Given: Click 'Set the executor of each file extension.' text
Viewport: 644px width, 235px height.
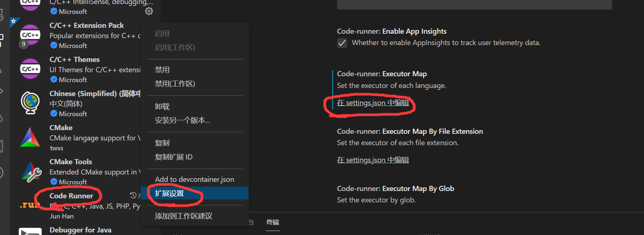Looking at the screenshot, I should point(398,143).
